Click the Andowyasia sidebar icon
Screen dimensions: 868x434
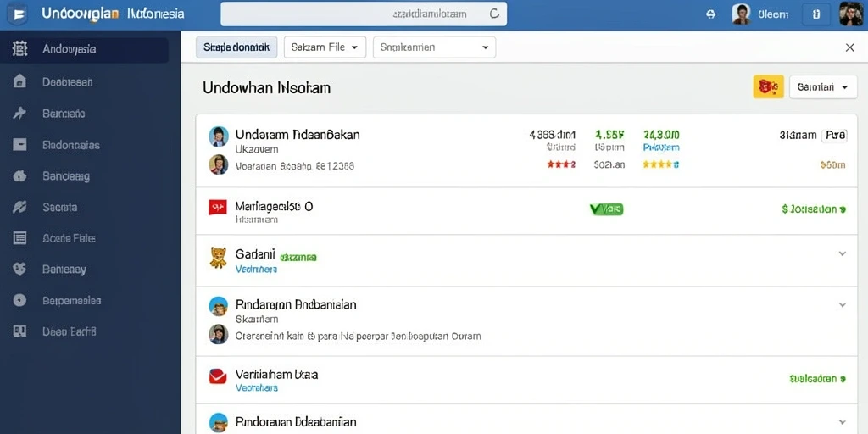pyautogui.click(x=19, y=49)
